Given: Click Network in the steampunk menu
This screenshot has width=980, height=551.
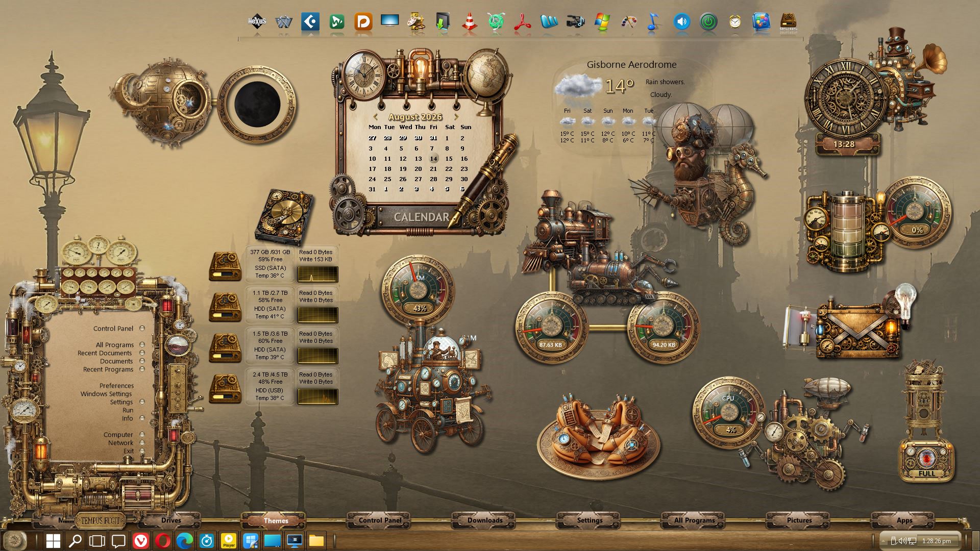Looking at the screenshot, I should pos(120,443).
